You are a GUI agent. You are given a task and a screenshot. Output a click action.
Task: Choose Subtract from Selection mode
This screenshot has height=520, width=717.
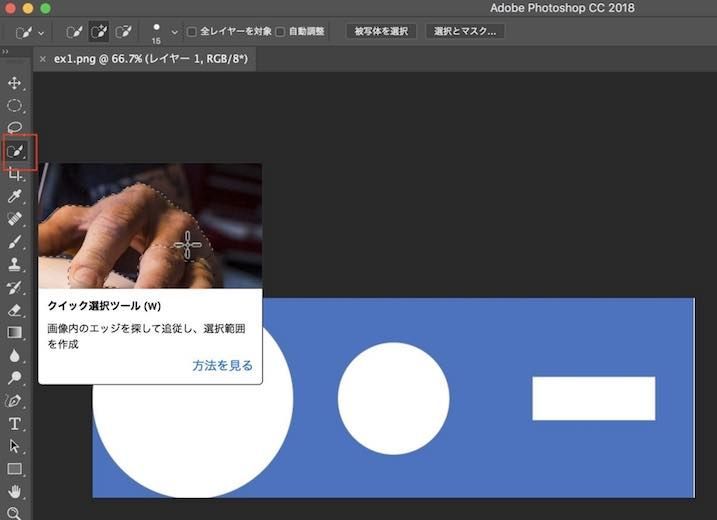[x=123, y=32]
